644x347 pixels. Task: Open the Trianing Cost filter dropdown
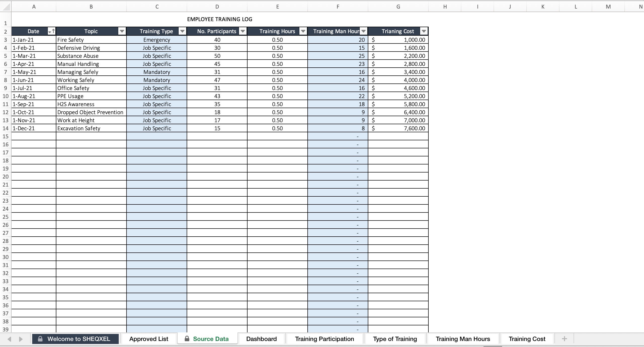[x=424, y=31]
